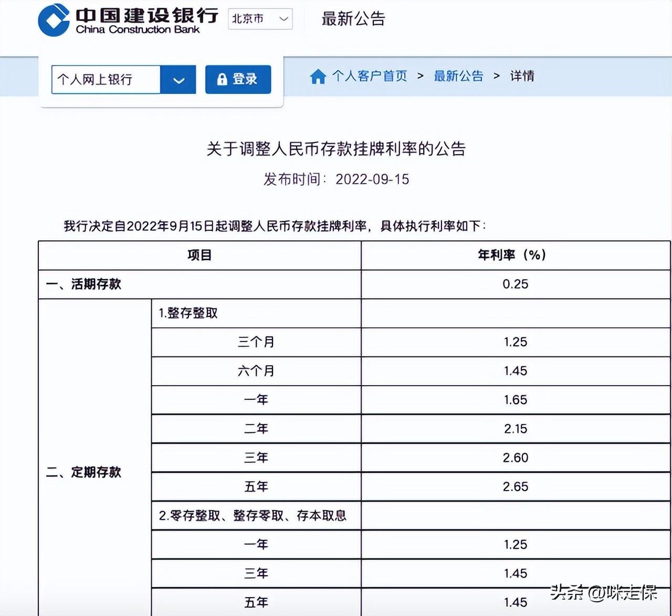Click the 2.15 rate value

click(x=516, y=429)
